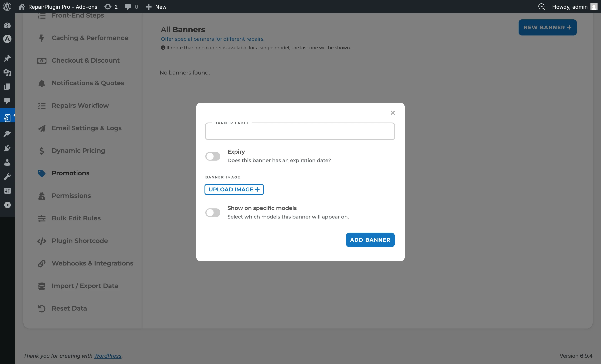Click the Webhooks link chain icon
The image size is (601, 364).
tap(42, 263)
